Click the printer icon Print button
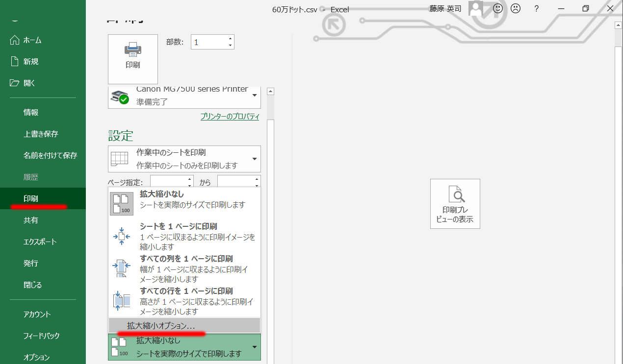 [132, 58]
